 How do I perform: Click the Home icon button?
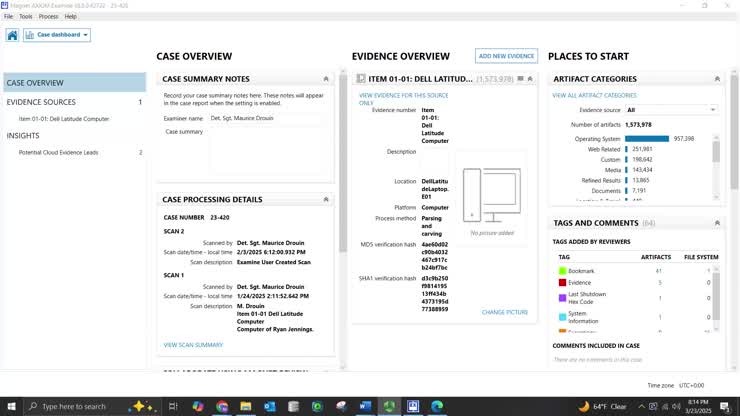12,35
